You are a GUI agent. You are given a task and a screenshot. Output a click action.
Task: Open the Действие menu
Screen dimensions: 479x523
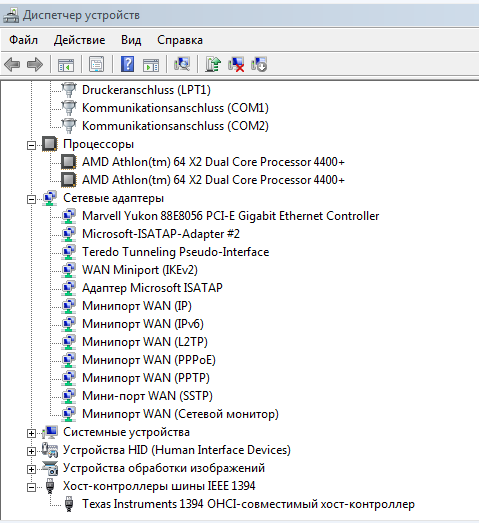click(79, 40)
